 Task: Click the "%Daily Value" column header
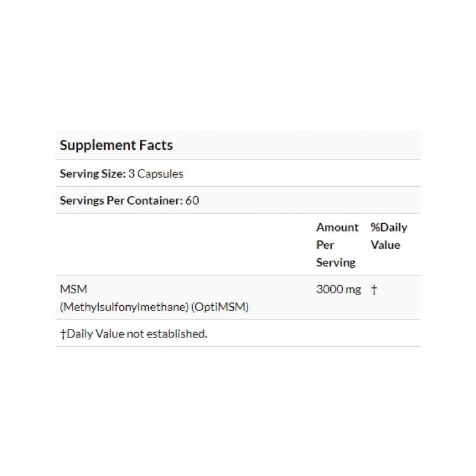point(389,236)
